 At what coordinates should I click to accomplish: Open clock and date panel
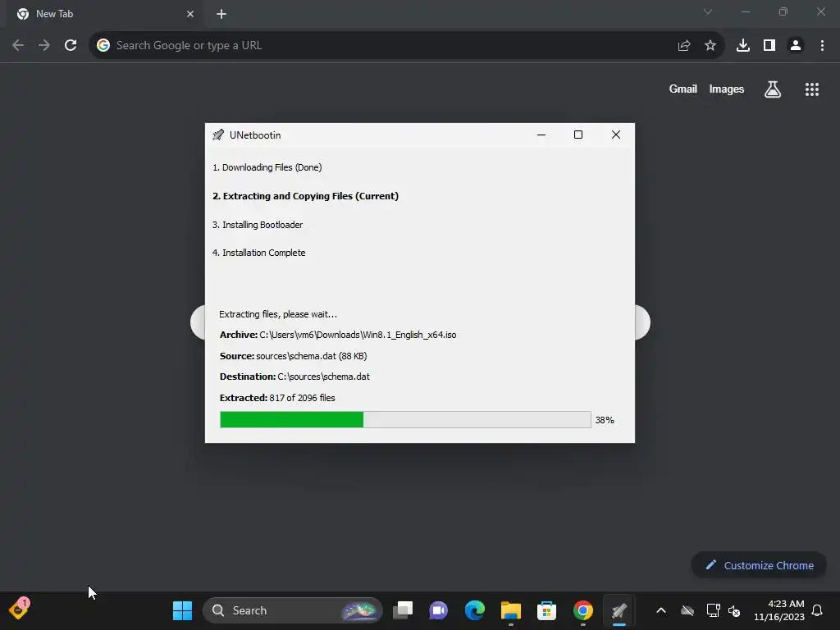pos(779,610)
